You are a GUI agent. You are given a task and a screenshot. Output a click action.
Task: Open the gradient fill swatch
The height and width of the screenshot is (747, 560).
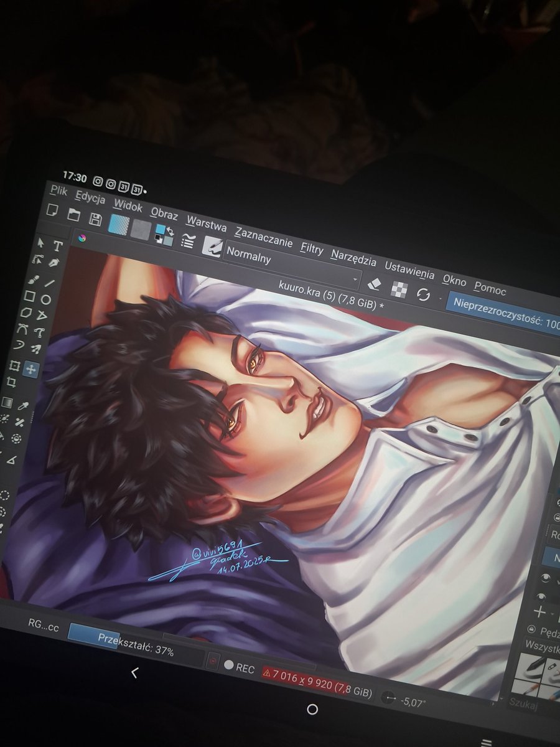[x=118, y=225]
